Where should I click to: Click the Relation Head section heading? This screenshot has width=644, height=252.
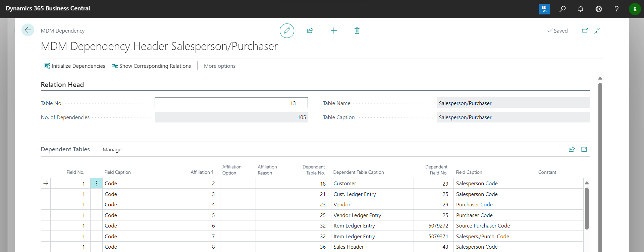(x=62, y=85)
